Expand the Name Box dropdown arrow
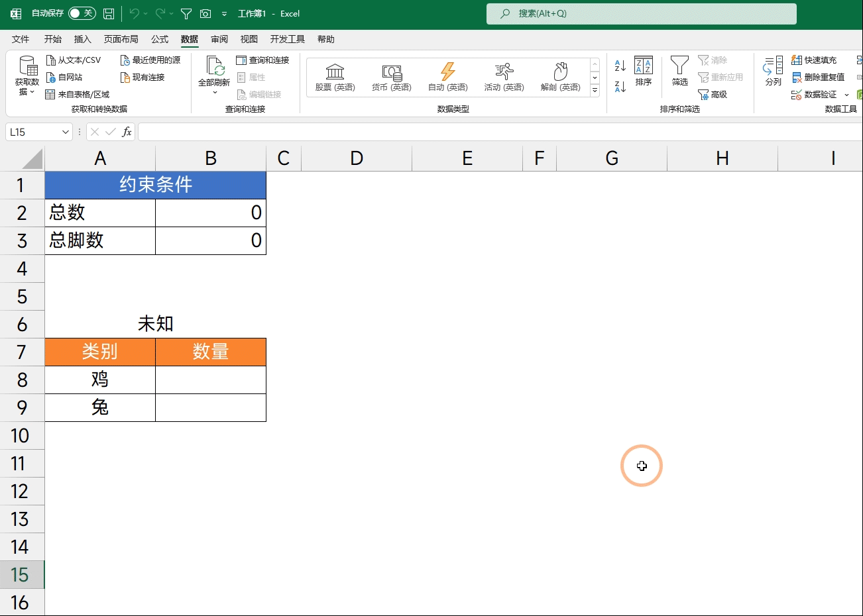Screen dimensions: 863x616 coord(66,132)
